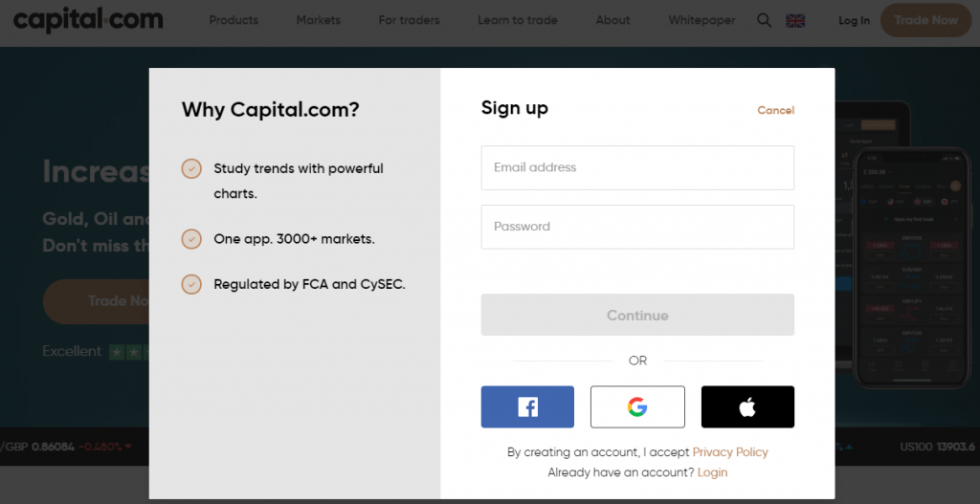Sign up with the Facebook icon button

click(527, 406)
